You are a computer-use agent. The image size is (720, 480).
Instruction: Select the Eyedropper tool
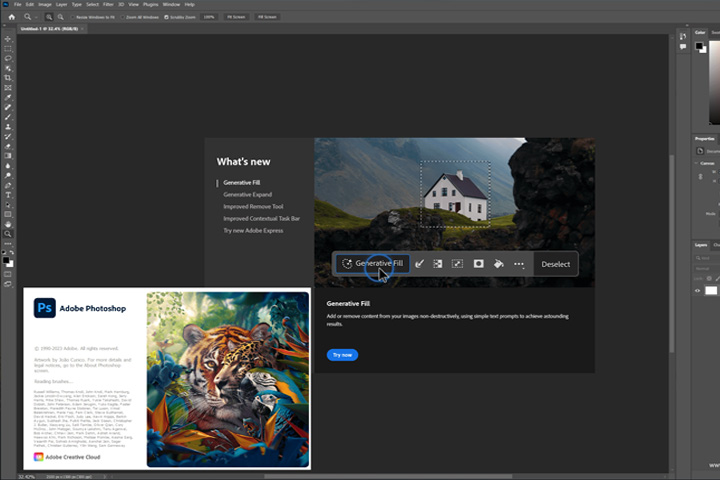click(8, 97)
